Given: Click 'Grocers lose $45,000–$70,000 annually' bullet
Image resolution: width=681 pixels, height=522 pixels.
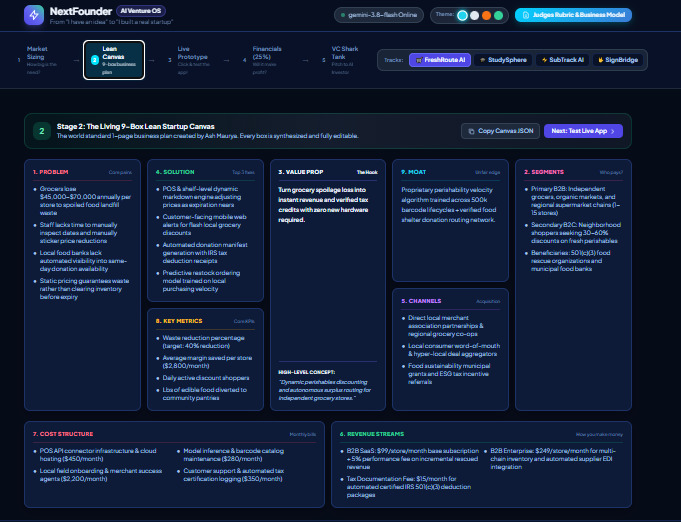Looking at the screenshot, I should (x=85, y=201).
